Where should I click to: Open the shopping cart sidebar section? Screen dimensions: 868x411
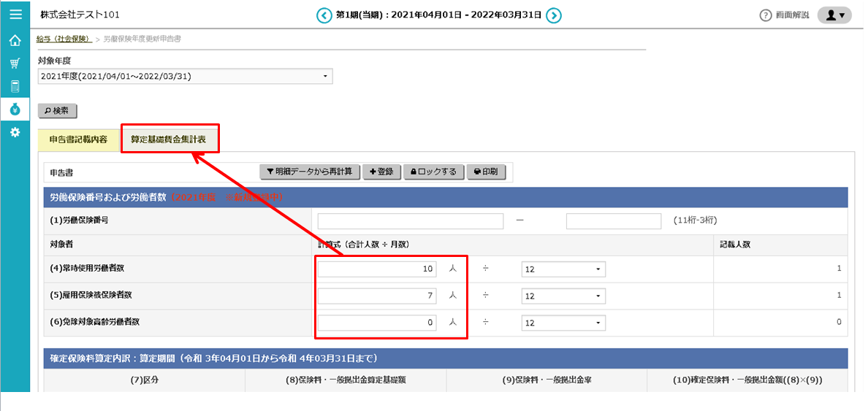(x=15, y=64)
